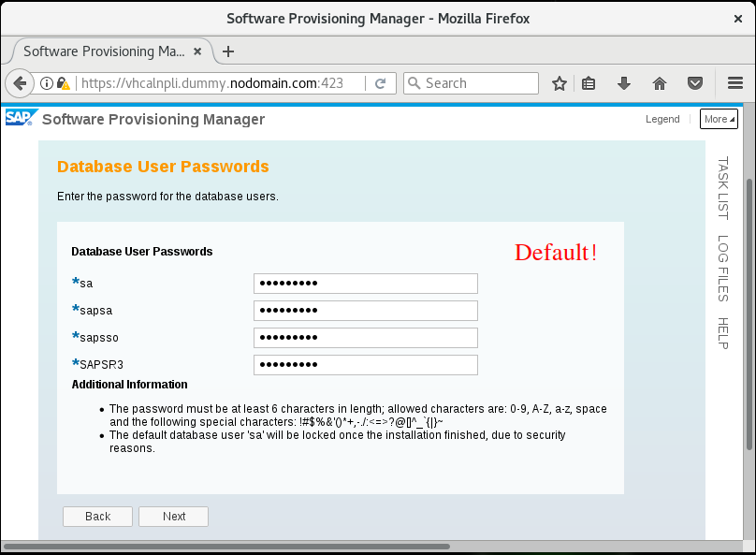Click the Next button
Image resolution: width=756 pixels, height=555 pixels.
click(174, 517)
